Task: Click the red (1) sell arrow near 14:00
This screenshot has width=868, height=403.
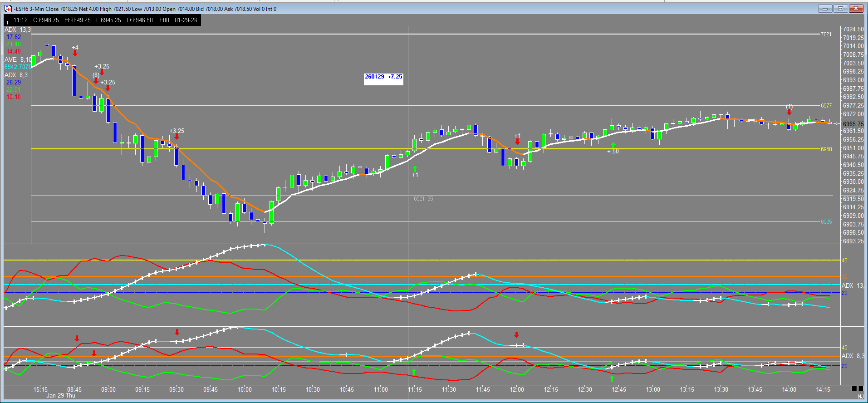Action: point(789,112)
